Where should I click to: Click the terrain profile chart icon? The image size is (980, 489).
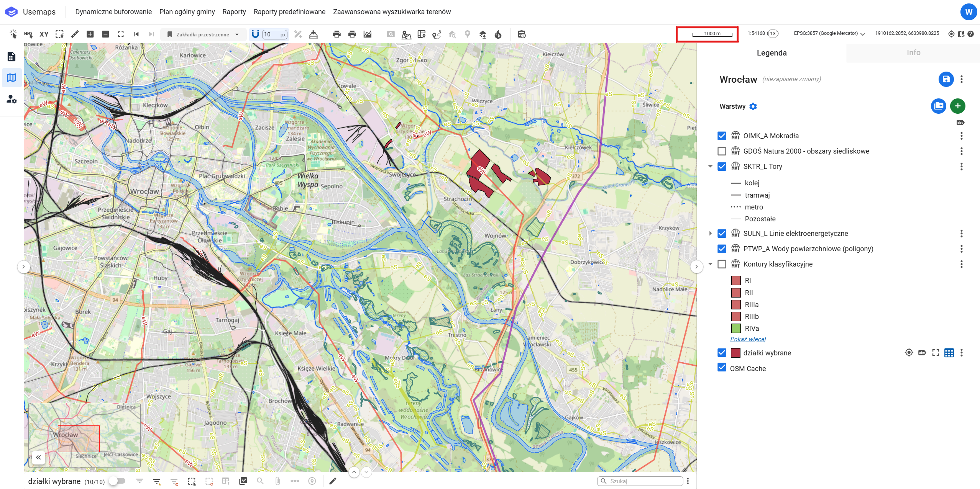368,34
